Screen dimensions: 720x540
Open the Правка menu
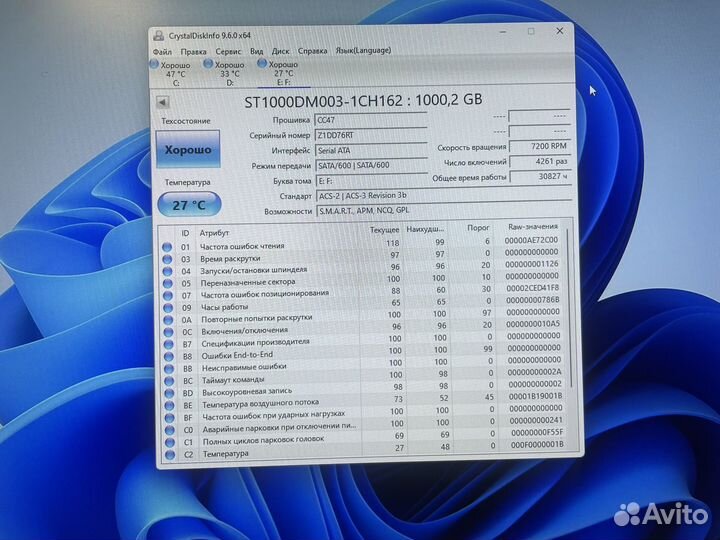coord(193,51)
